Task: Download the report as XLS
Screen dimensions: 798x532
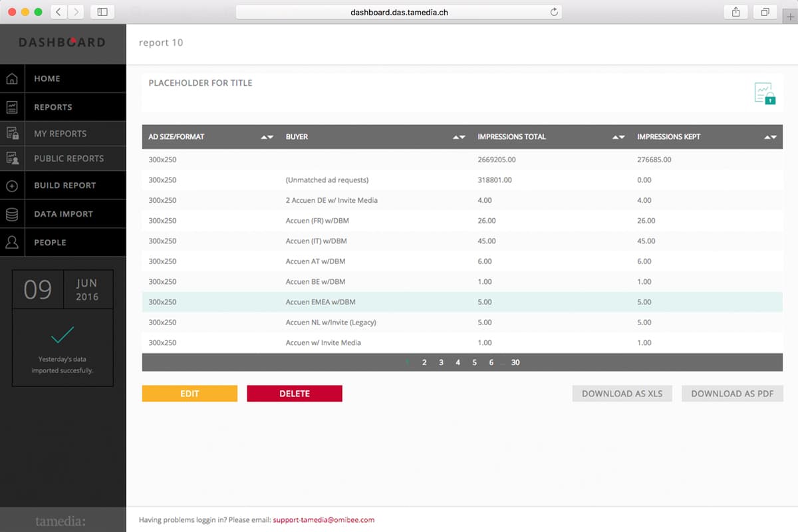Action: 622,394
